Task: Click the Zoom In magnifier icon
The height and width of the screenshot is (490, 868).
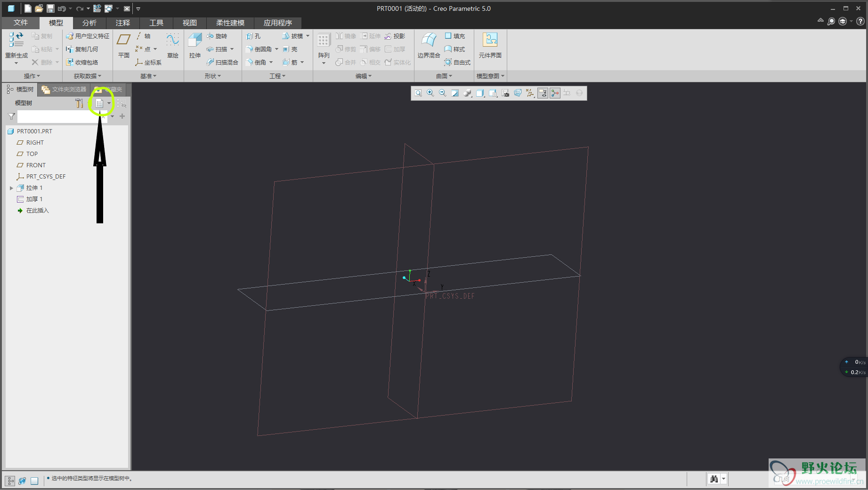Action: tap(430, 93)
